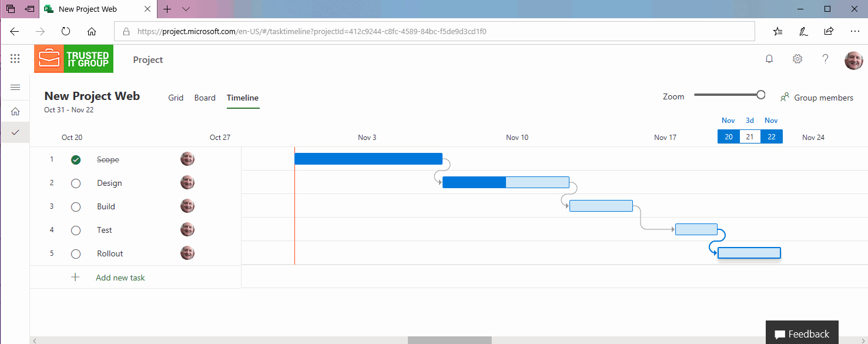Open Edge's more options ellipsis menu

pyautogui.click(x=855, y=31)
